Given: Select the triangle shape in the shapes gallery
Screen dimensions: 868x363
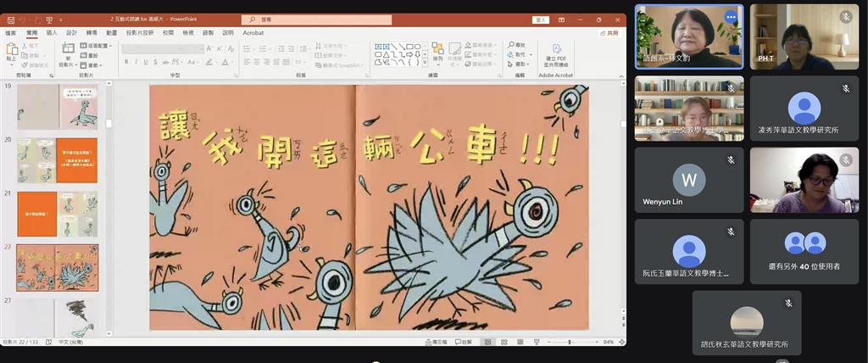Looking at the screenshot, I should [x=387, y=54].
